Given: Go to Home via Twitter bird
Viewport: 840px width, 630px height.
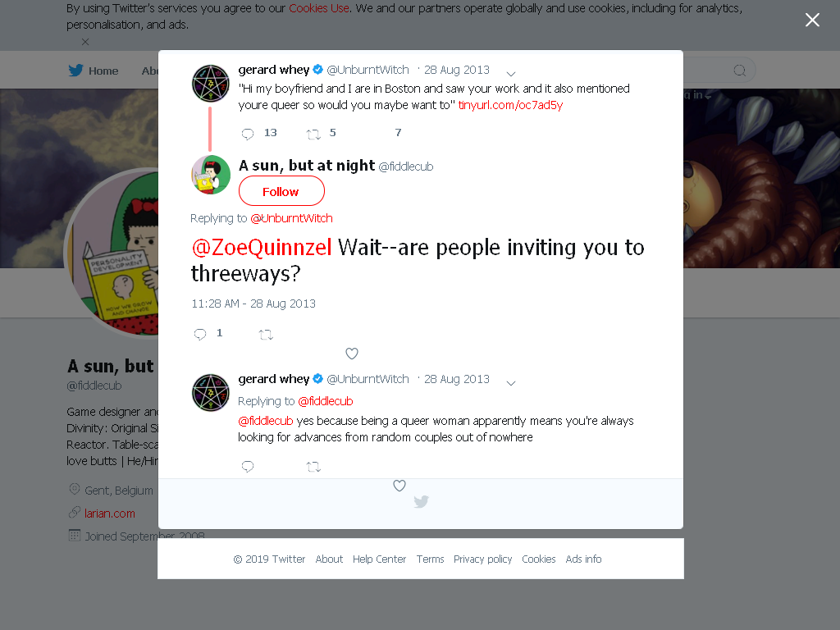Looking at the screenshot, I should pyautogui.click(x=75, y=71).
